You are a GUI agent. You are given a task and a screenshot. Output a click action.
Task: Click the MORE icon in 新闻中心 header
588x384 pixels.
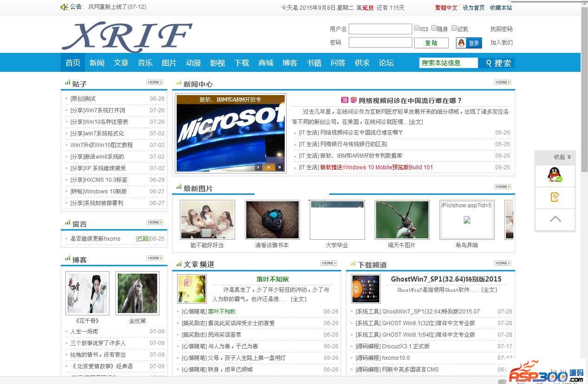pos(502,83)
